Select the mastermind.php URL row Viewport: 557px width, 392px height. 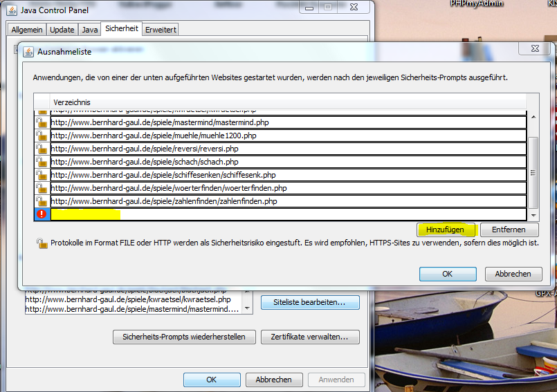(288, 122)
